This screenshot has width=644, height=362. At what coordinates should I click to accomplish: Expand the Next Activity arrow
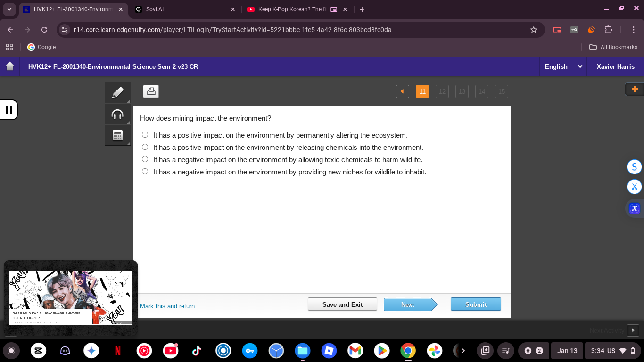633,330
